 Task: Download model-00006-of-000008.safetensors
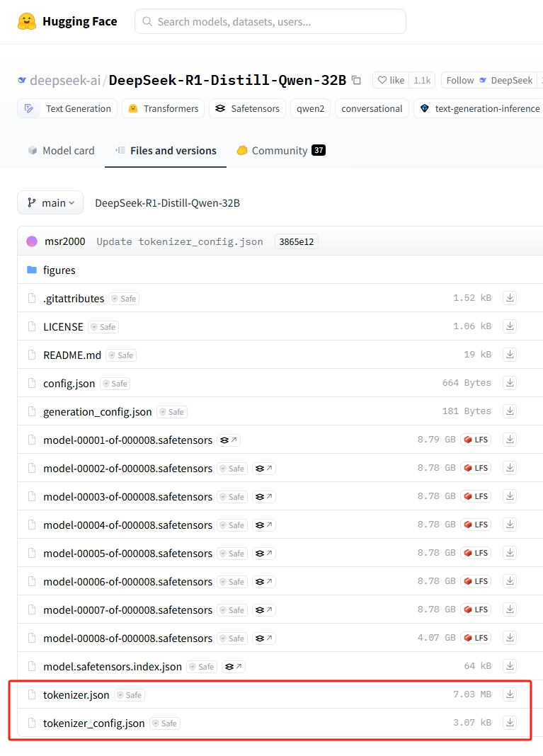point(510,581)
